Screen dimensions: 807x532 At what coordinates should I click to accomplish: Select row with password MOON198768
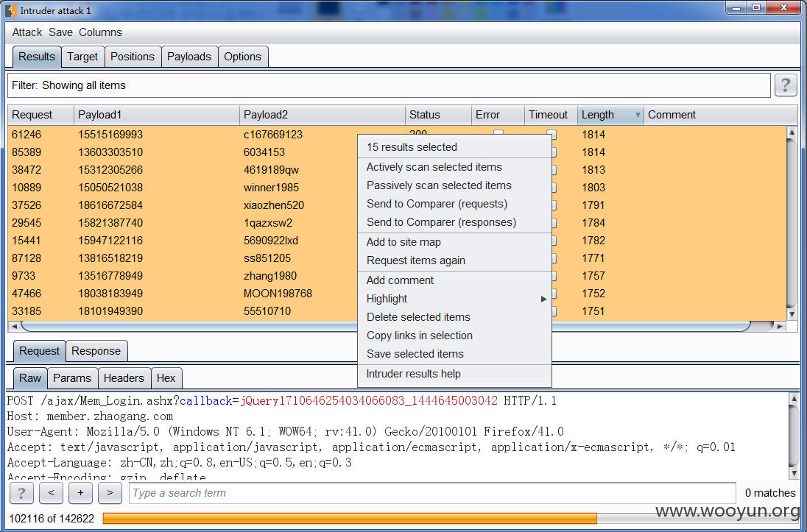(x=398, y=294)
